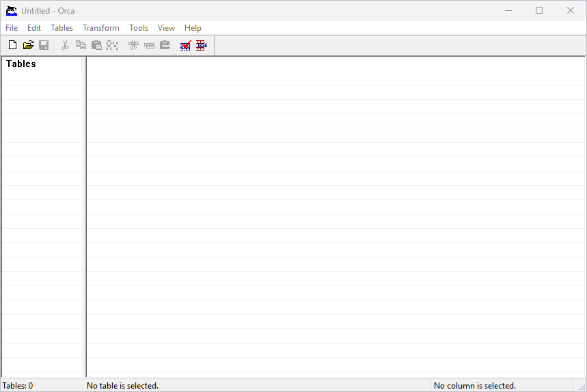Maximize the Orca window

[539, 10]
